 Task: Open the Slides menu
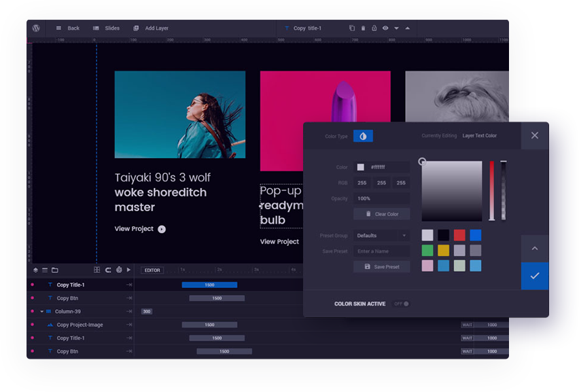click(106, 29)
